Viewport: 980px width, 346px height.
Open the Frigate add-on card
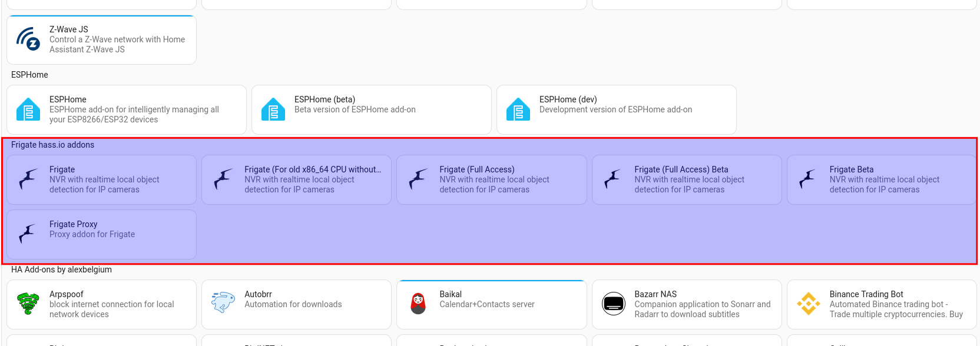coord(101,179)
